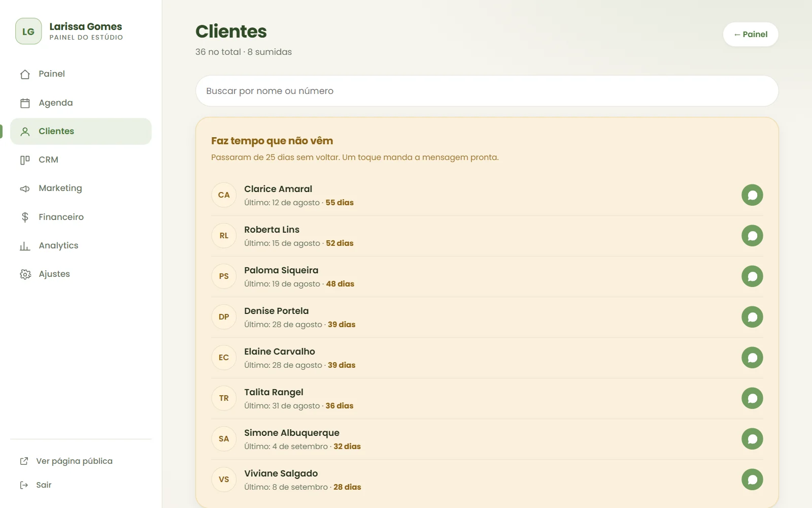Image resolution: width=812 pixels, height=508 pixels.
Task: Click the name Talita Rangel
Action: click(x=274, y=392)
